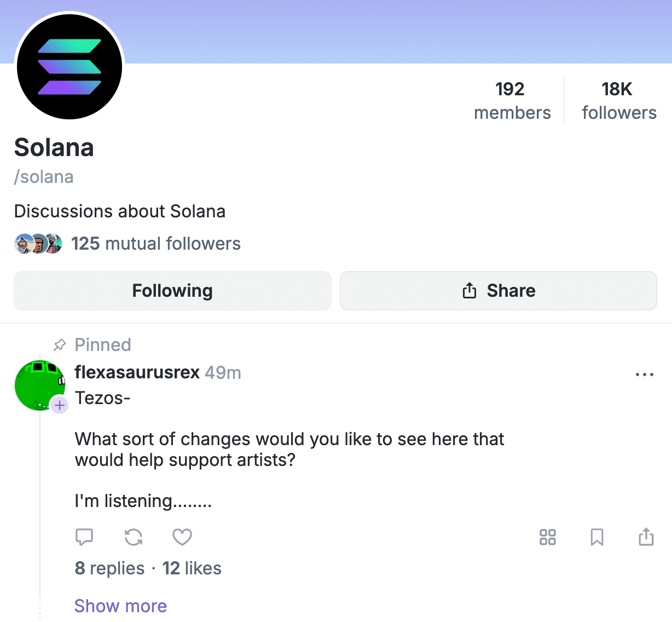Like the pinned Tezos post
The height and width of the screenshot is (622, 672).
click(x=182, y=537)
